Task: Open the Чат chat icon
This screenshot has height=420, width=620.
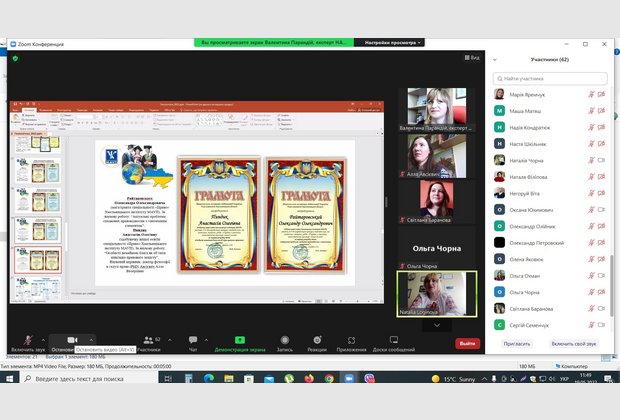Action: pyautogui.click(x=193, y=340)
